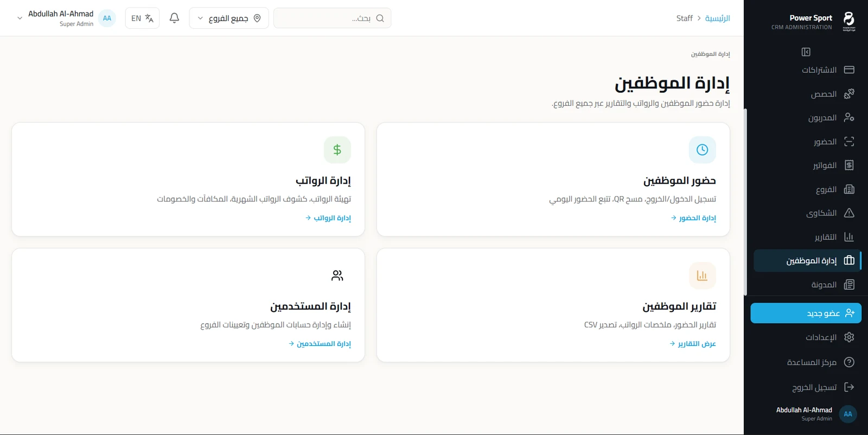Open الاشتراكات card icon in sidebar
868x435 pixels.
point(850,70)
